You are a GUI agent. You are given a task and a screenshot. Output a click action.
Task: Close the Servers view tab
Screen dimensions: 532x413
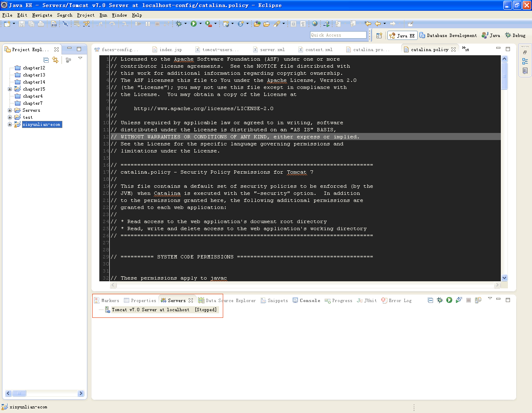coord(191,300)
